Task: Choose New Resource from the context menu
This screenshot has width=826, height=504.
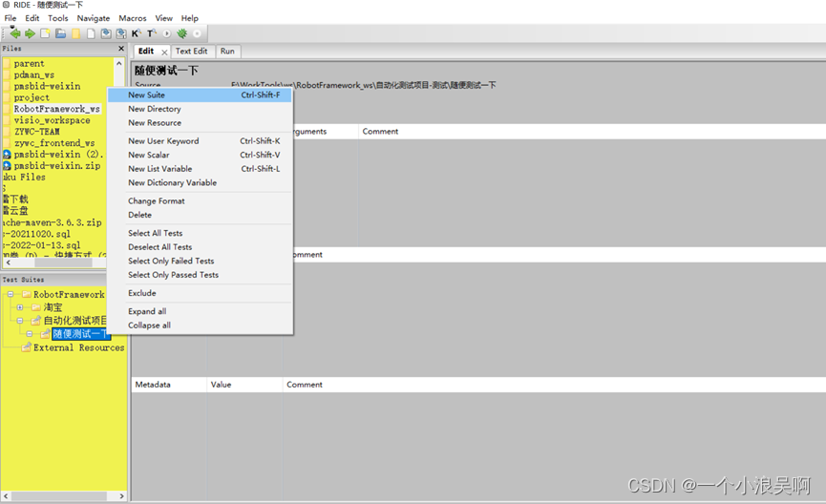Action: [201, 123]
